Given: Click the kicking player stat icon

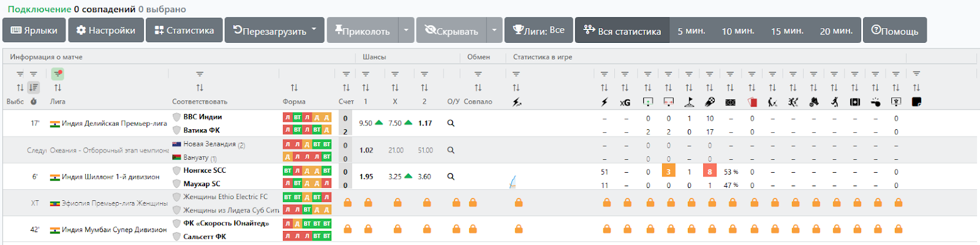Looking at the screenshot, I should 773,102.
